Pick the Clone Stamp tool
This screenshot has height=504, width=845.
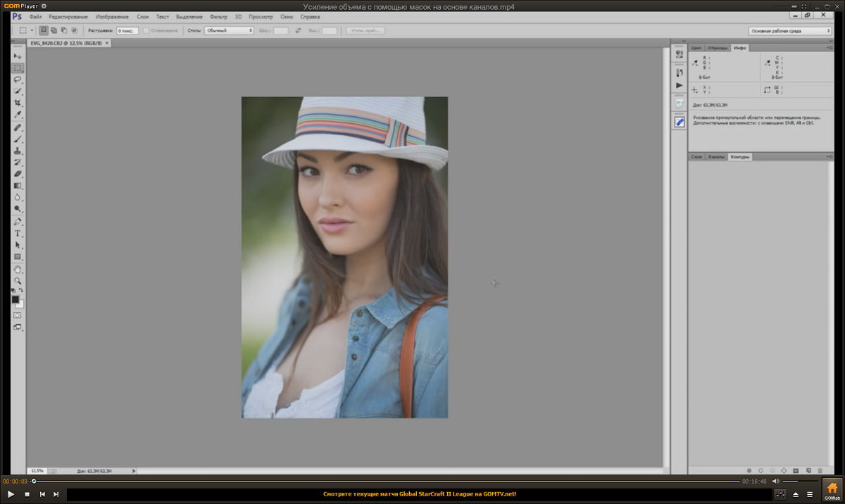tap(18, 151)
